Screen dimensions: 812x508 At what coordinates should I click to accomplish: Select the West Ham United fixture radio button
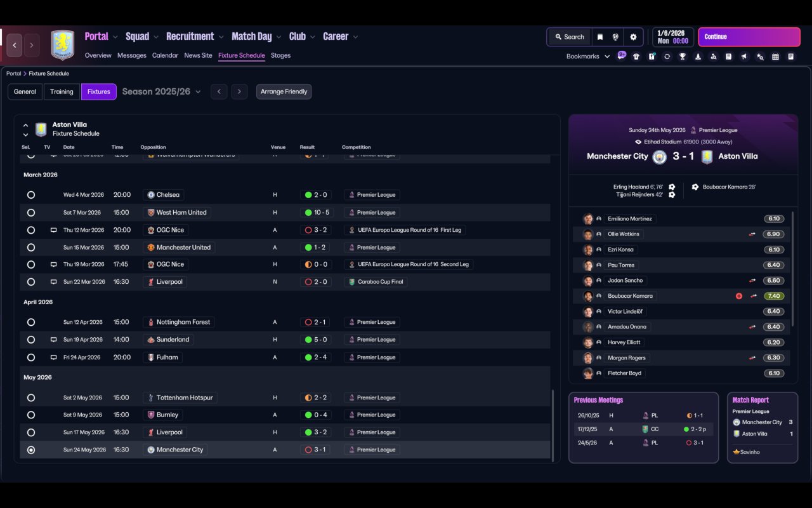(x=31, y=213)
